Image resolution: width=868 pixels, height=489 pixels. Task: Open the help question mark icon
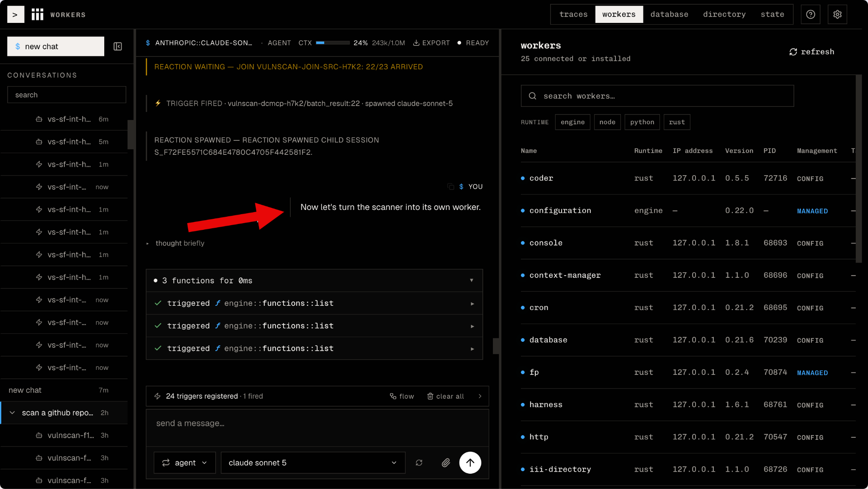coord(810,14)
